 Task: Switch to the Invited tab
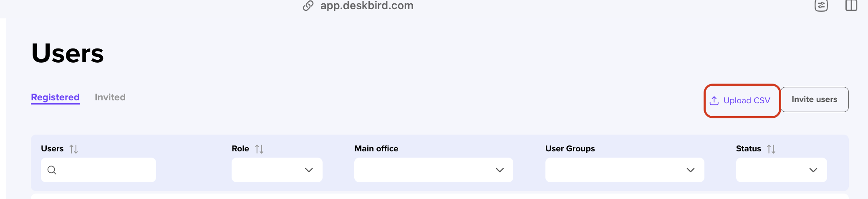pos(110,97)
